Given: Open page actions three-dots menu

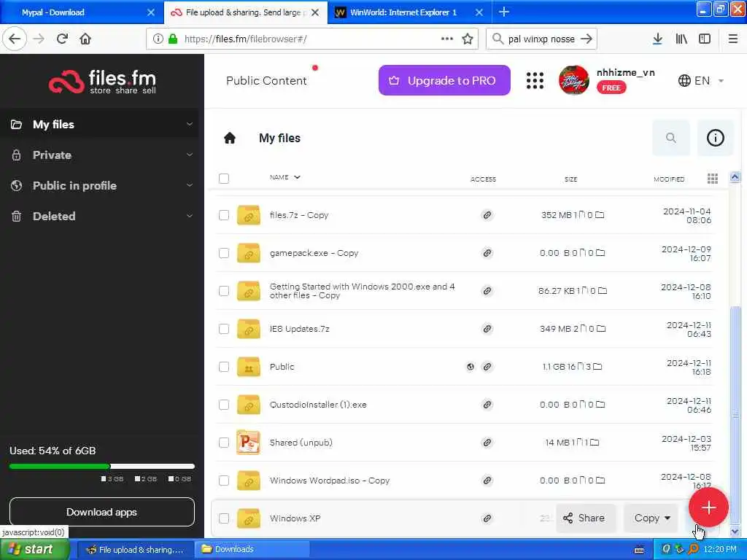Looking at the screenshot, I should pyautogui.click(x=447, y=39).
